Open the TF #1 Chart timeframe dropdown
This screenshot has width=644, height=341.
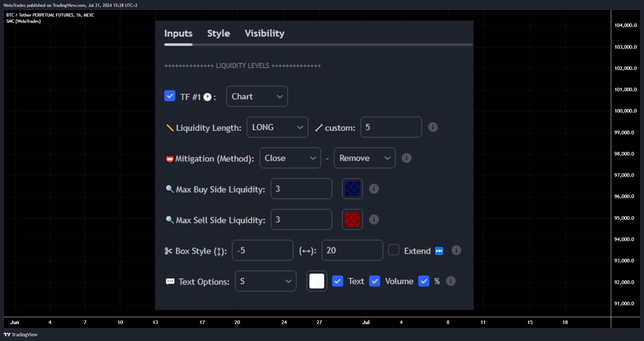257,96
